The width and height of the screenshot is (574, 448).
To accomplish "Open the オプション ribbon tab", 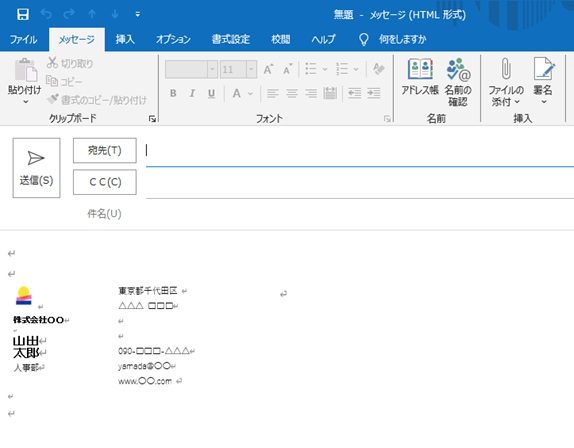I will tap(174, 39).
